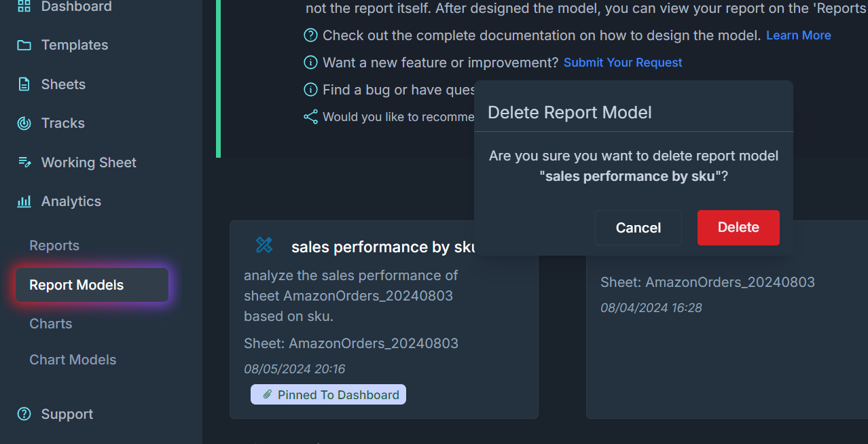Viewport: 868px width, 444px height.
Task: Go to Sheets in sidebar
Action: point(63,84)
